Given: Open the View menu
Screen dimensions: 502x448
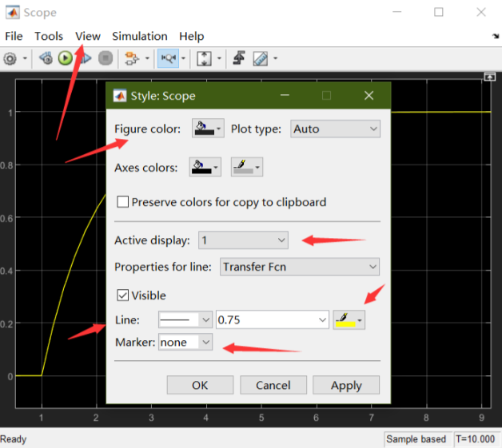Looking at the screenshot, I should (88, 36).
